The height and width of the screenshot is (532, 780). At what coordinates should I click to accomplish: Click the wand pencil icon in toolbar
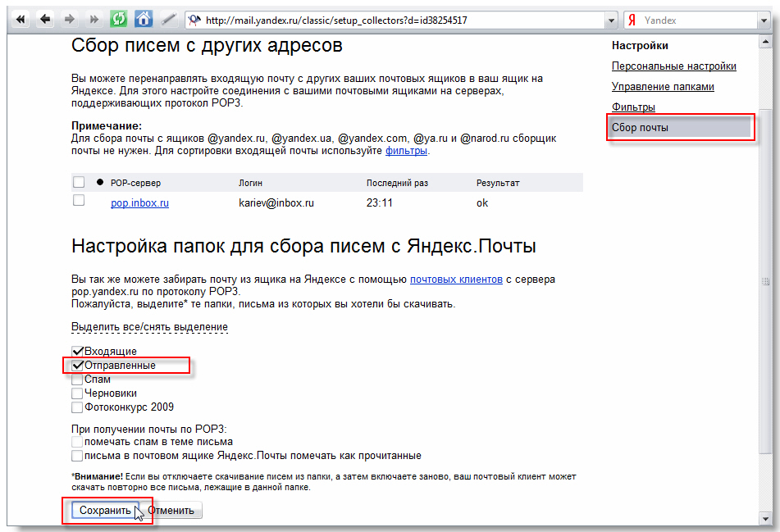click(169, 20)
